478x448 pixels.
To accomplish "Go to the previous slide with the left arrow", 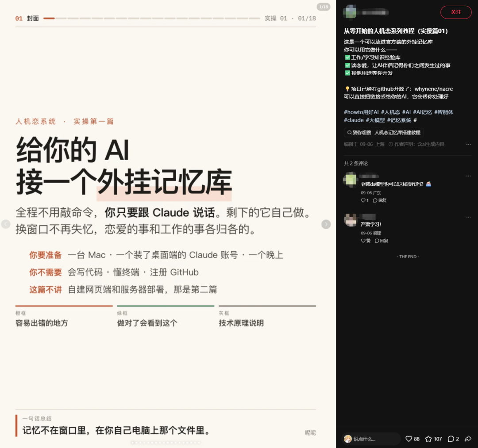I will click(5, 224).
